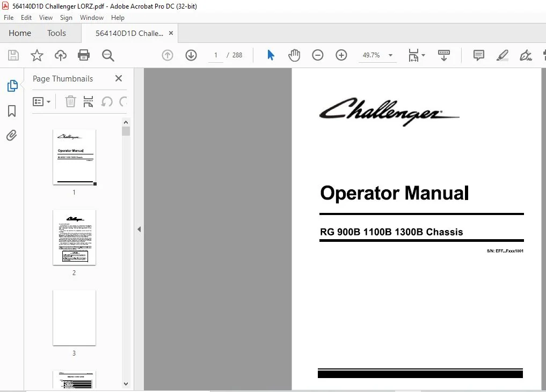Click the thumbnails scrollbar down arrow

(x=126, y=384)
